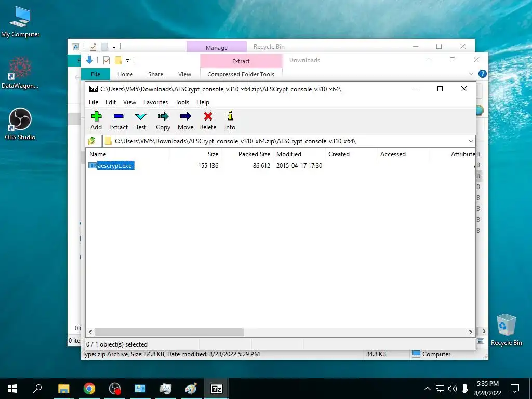Click the packed size value 86 612
Viewport: 532px width, 399px height.
pyautogui.click(x=261, y=166)
